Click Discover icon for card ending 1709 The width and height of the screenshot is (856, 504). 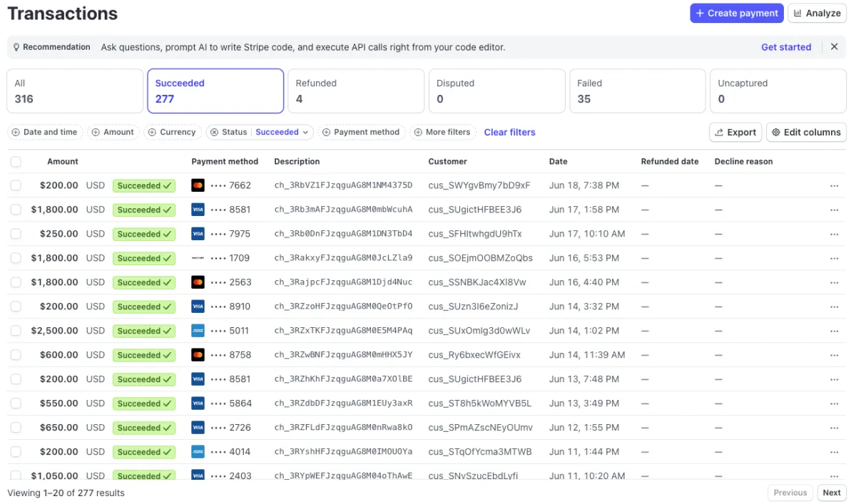[x=198, y=258]
